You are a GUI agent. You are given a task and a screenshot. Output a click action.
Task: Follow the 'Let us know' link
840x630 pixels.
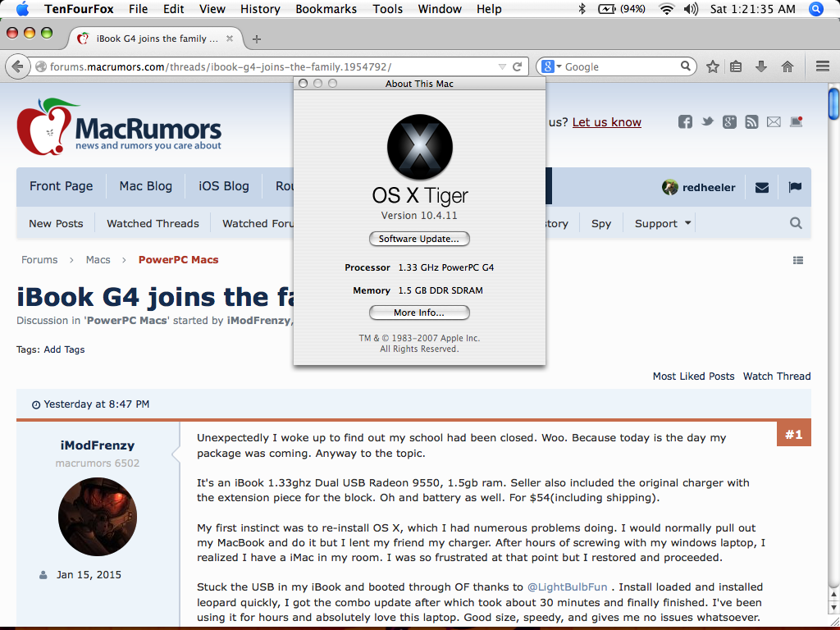coord(606,121)
